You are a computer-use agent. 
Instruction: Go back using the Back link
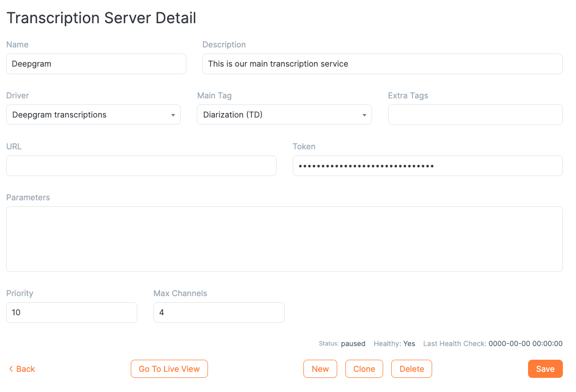click(x=22, y=369)
